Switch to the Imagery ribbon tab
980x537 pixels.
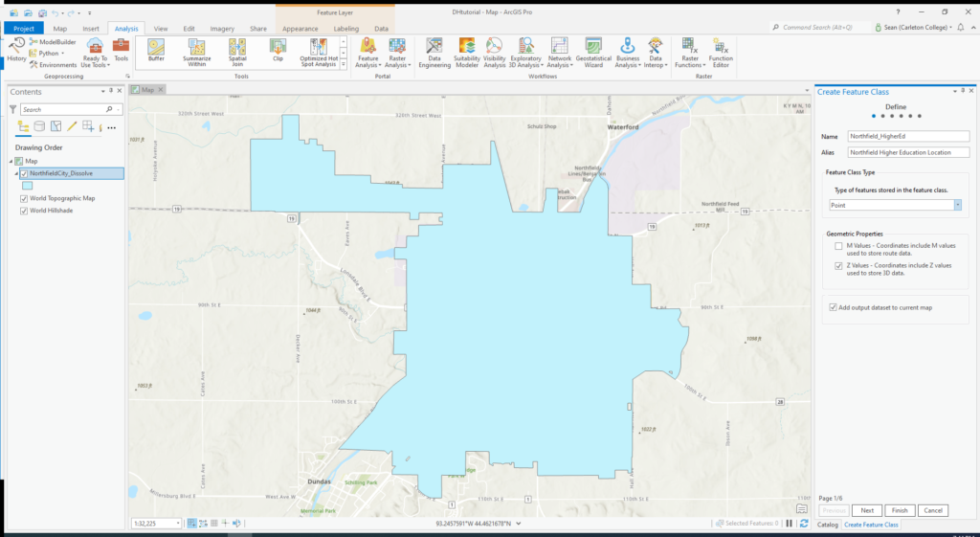click(x=222, y=29)
